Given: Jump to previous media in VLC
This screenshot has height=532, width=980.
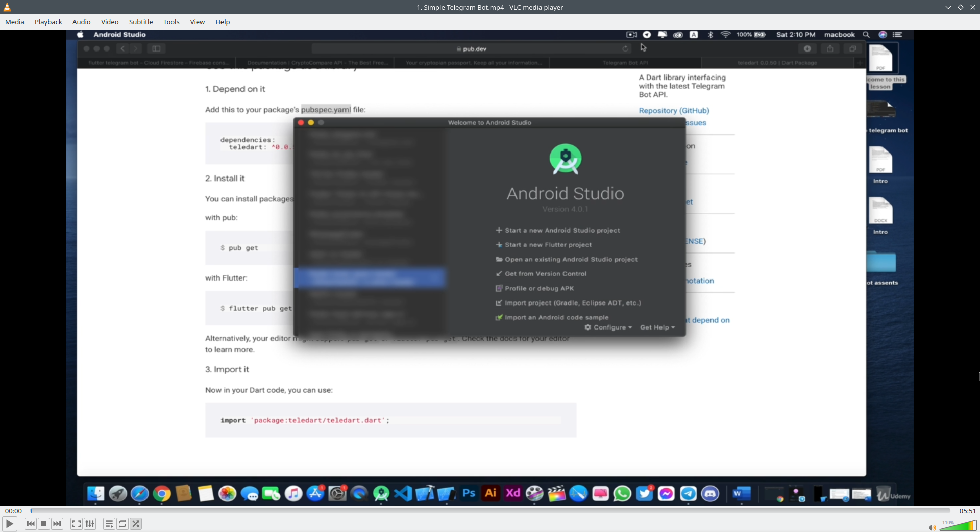Looking at the screenshot, I should 31,524.
